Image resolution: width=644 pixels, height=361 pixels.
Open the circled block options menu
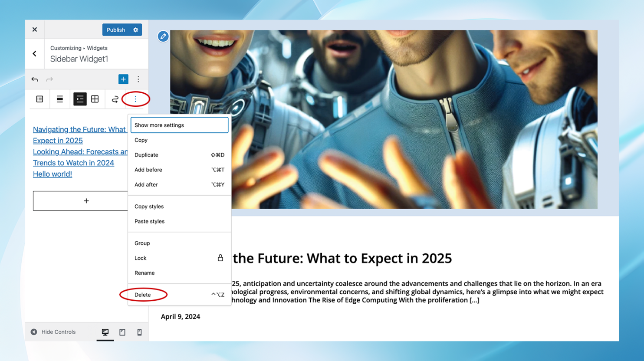click(x=135, y=99)
